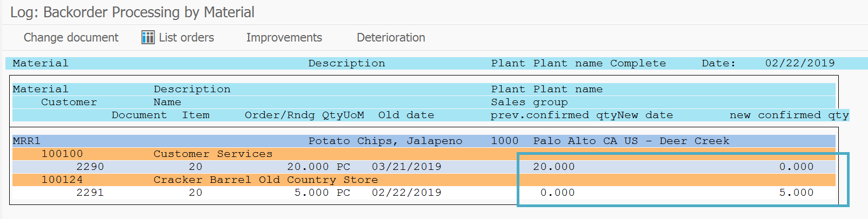Show Improvements in the backorder log
The image size is (868, 219).
point(284,37)
